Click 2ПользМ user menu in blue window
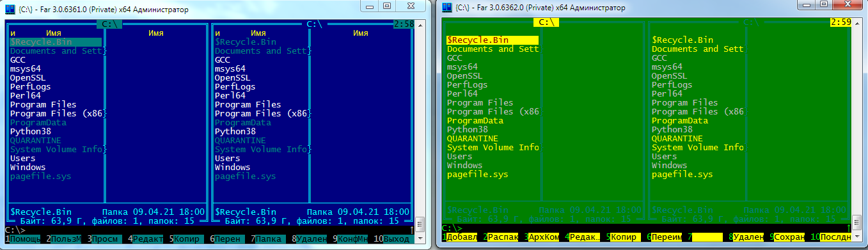Viewport: 868px width, 250px height. (64, 238)
